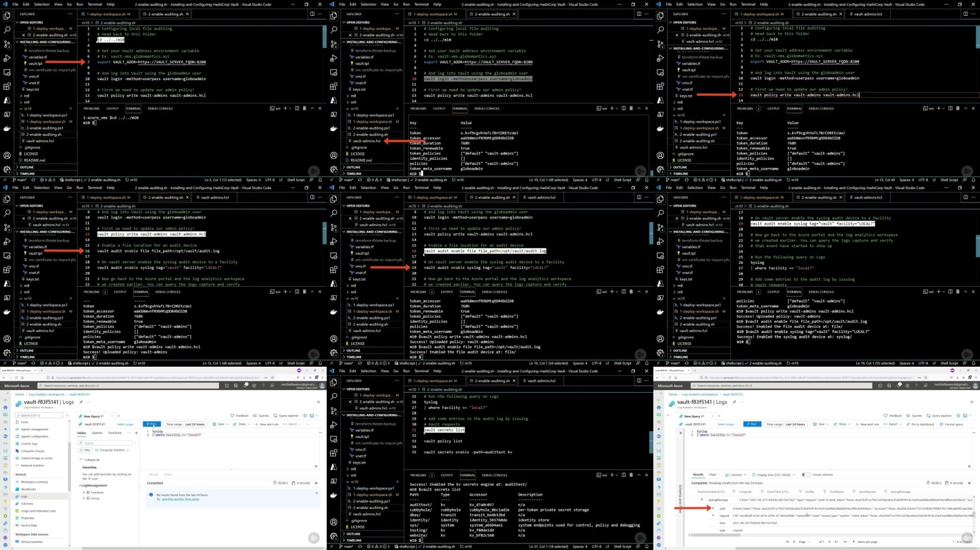Open Azure view in the Ln 31 VS Code window
The image size is (980, 550).
334,467
